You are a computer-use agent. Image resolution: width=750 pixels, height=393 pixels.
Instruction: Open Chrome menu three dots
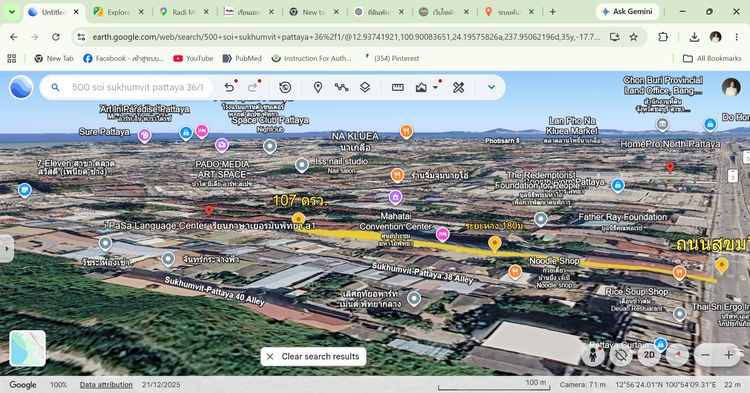(x=737, y=37)
